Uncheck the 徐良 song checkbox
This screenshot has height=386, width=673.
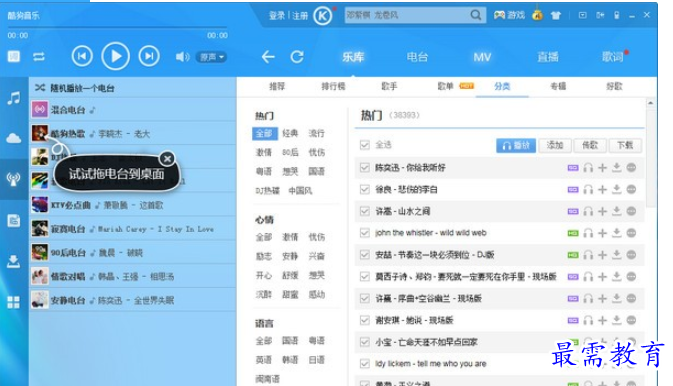(x=365, y=189)
